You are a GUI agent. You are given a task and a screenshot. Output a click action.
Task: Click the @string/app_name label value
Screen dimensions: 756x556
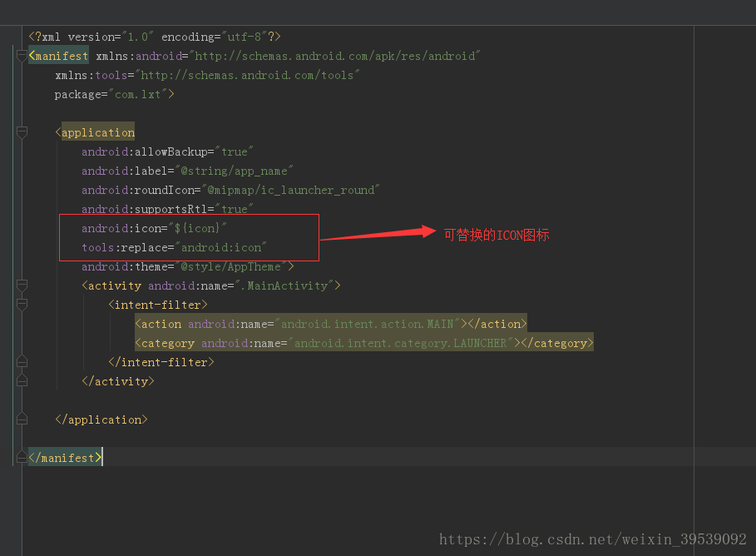coord(234,171)
